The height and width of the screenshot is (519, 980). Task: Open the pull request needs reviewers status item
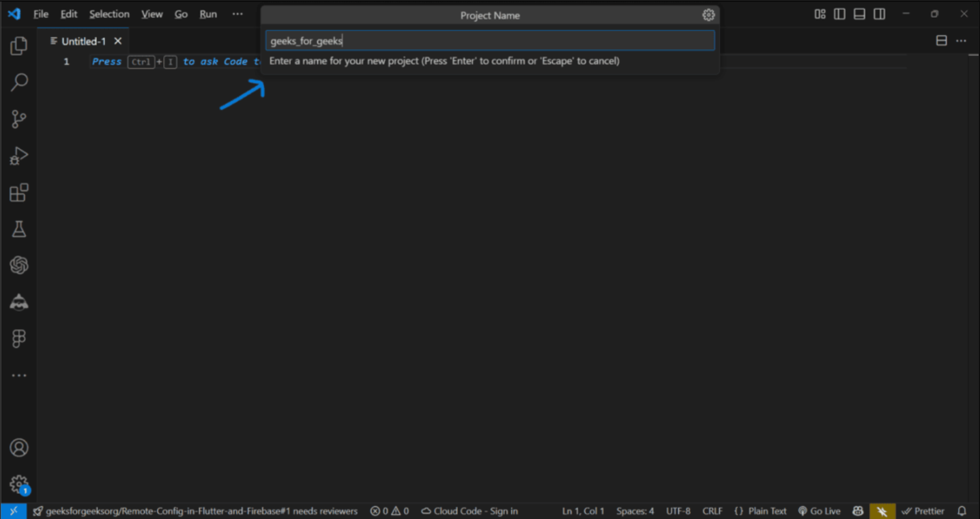[195, 511]
